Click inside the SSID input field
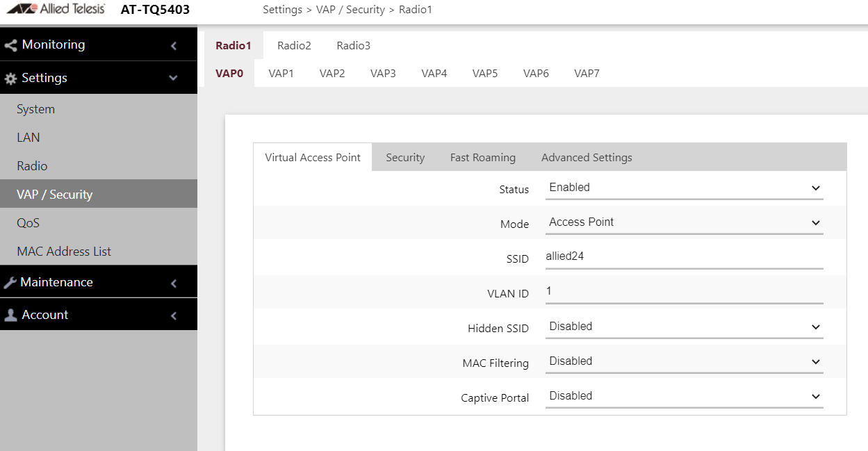The width and height of the screenshot is (868, 451). (684, 256)
